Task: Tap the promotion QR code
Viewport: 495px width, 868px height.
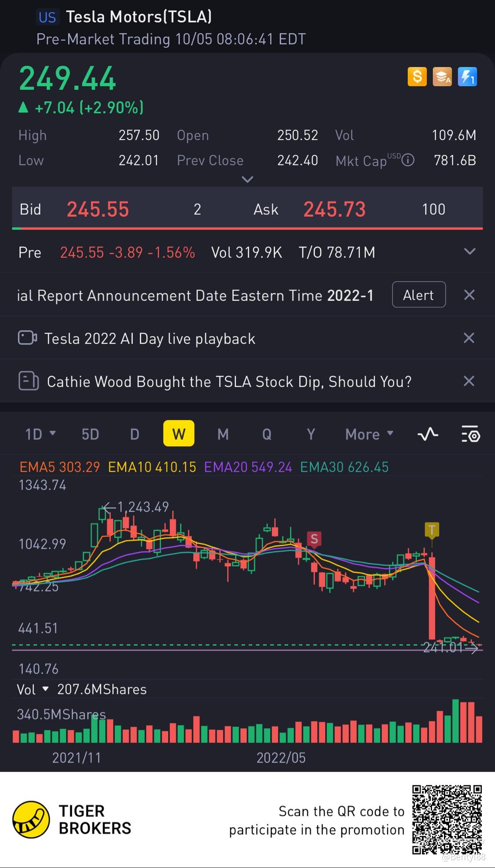Action: pyautogui.click(x=447, y=820)
